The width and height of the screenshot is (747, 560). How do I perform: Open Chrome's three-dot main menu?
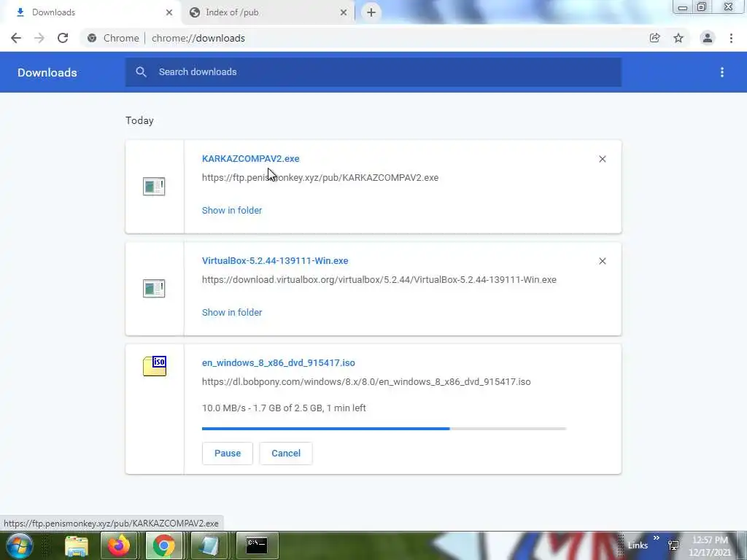point(731,38)
